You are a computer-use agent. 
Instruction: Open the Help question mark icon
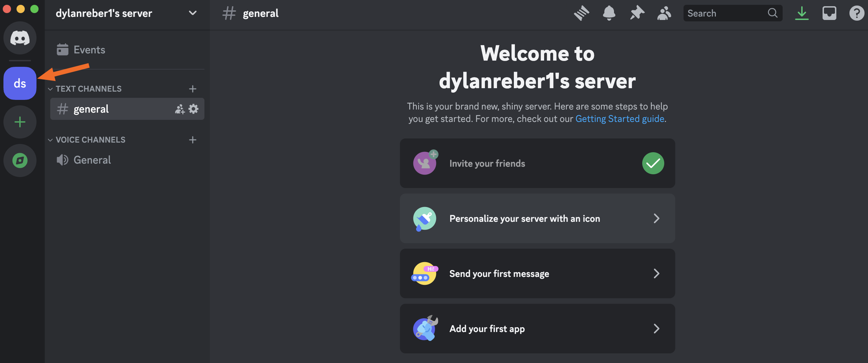coord(857,13)
